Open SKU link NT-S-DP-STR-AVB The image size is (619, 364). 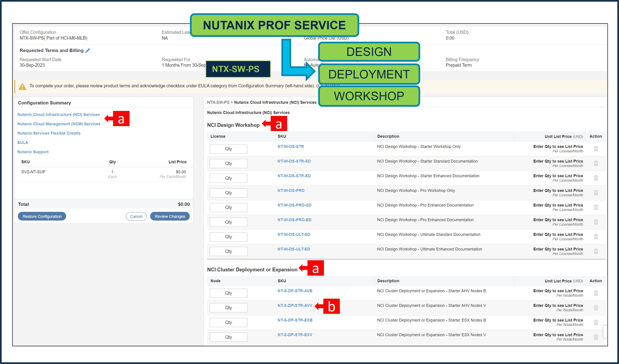click(295, 291)
